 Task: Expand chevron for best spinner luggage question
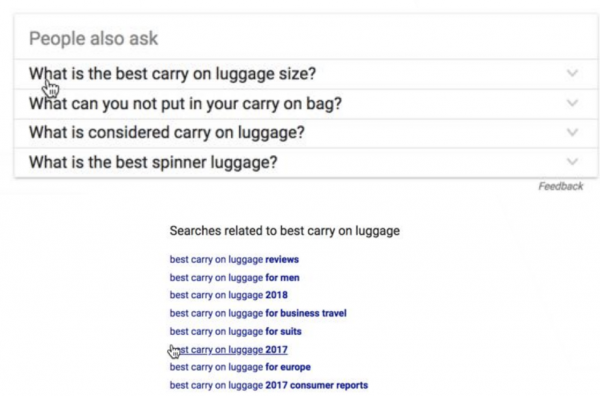click(x=572, y=162)
